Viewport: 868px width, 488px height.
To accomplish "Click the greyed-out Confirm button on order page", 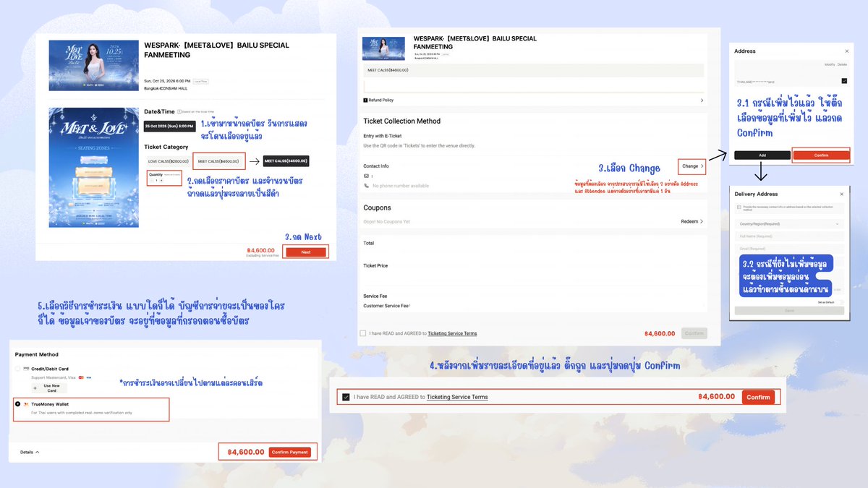I will tap(694, 333).
